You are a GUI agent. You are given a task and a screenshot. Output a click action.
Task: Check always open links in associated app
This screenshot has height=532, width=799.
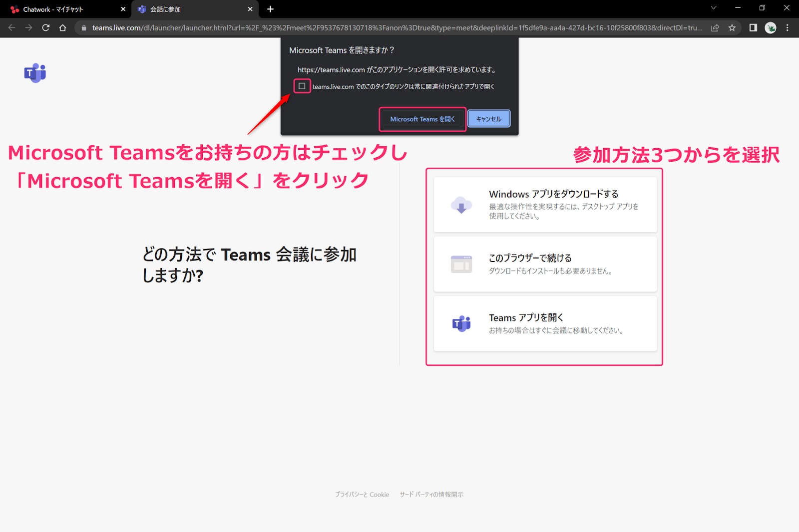click(x=302, y=86)
